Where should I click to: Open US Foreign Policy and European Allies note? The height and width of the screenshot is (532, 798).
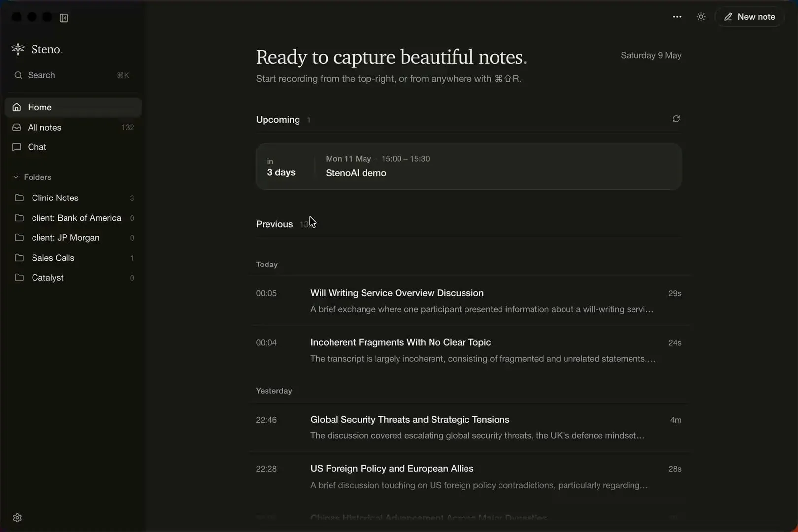[x=469, y=477]
